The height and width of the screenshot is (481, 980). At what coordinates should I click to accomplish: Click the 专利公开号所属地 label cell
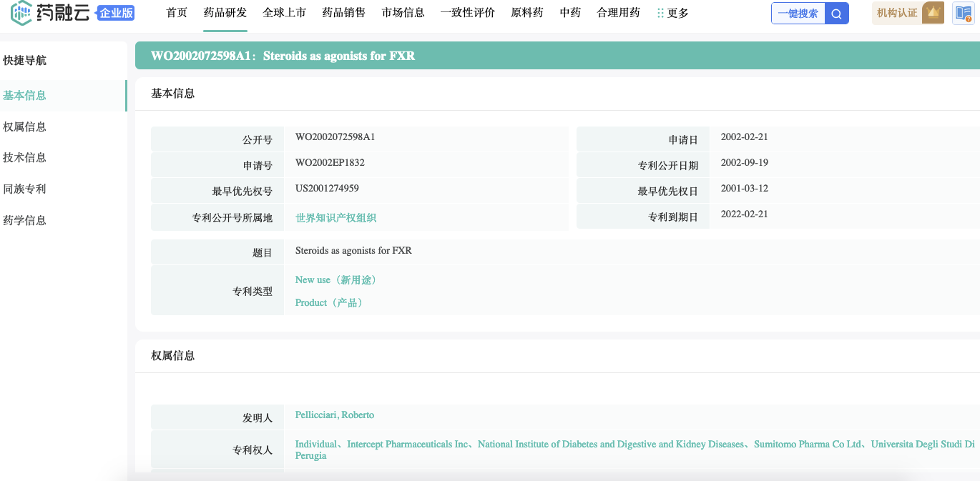pyautogui.click(x=217, y=217)
